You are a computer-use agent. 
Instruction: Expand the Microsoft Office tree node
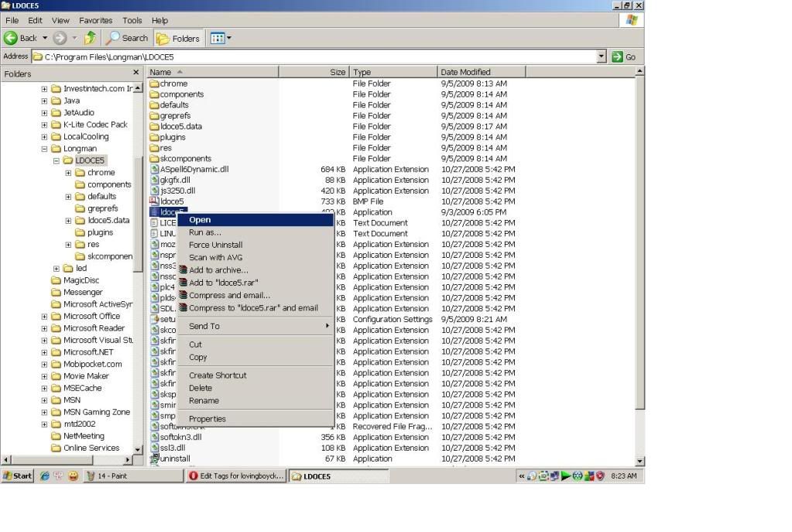pos(44,317)
